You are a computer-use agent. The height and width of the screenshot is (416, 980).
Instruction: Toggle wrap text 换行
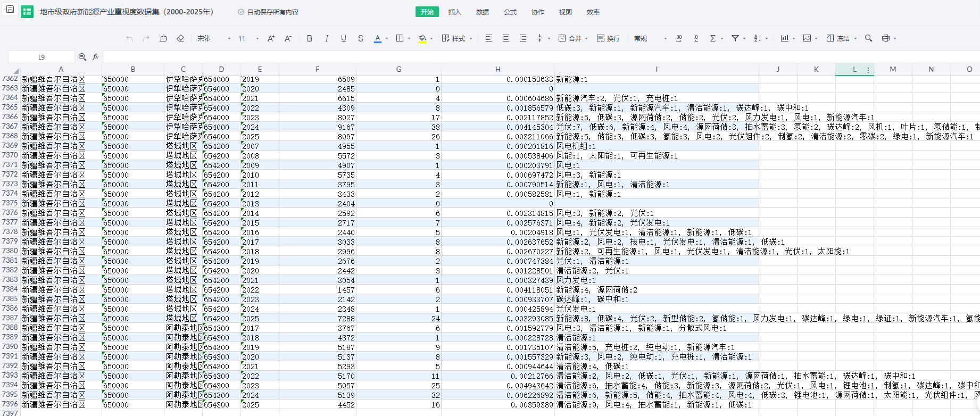click(x=608, y=38)
